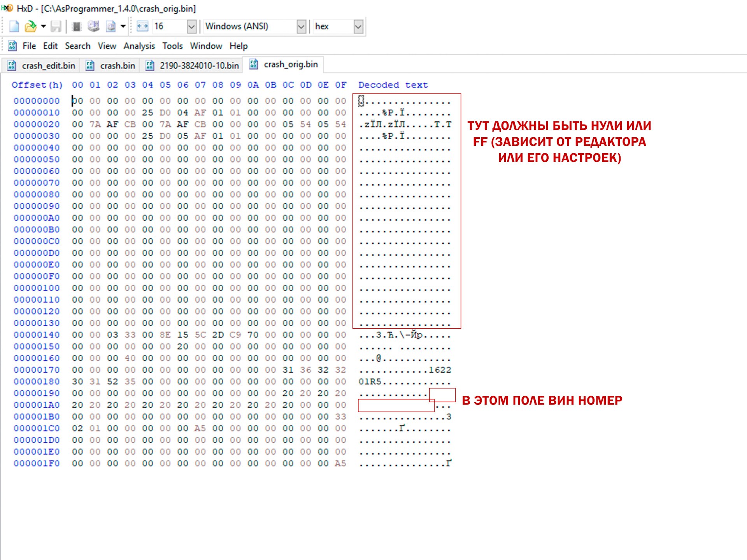Click the adapt column width arrows icon
The width and height of the screenshot is (747, 560).
pos(142,26)
